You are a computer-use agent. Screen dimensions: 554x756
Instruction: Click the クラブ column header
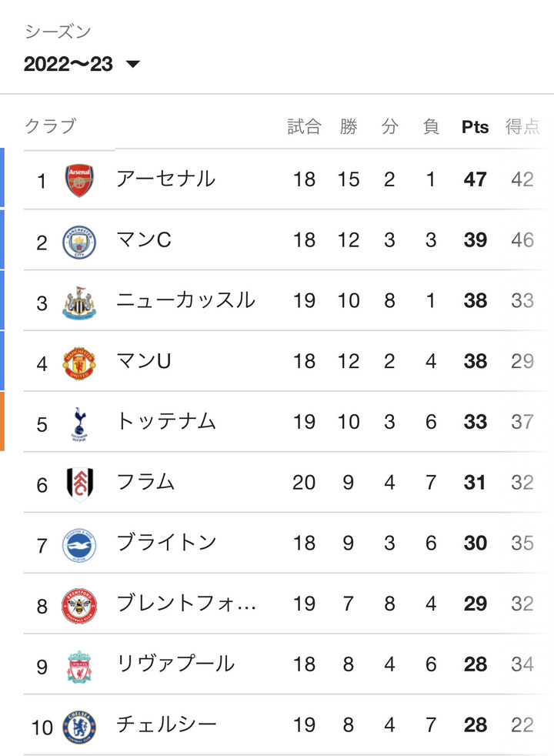pyautogui.click(x=51, y=127)
